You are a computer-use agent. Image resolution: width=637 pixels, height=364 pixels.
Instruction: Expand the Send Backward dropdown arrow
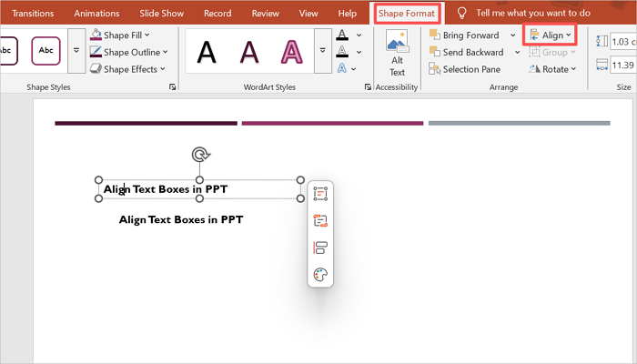517,53
